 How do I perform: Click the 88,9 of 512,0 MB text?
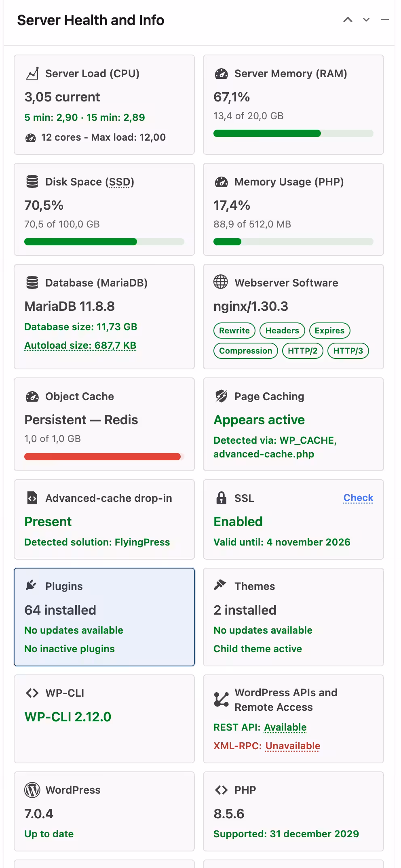tap(252, 224)
